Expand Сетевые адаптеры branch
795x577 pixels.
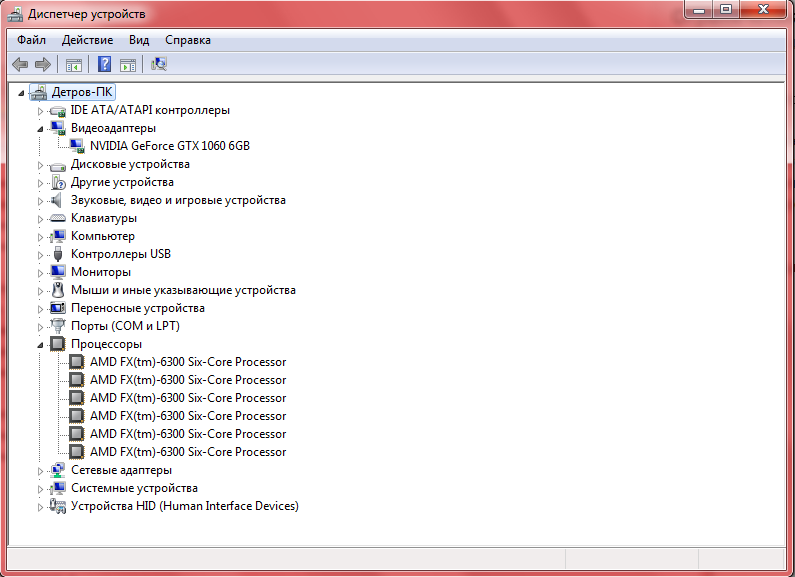(x=41, y=471)
